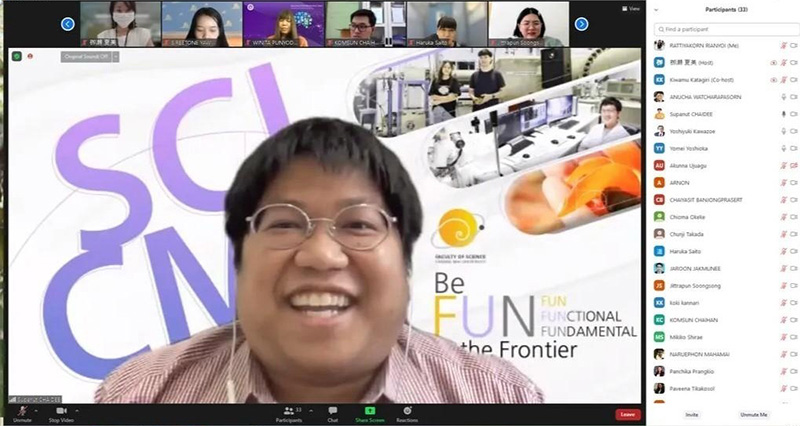Collapse the Participants panel chevron
This screenshot has height=426, width=800.
coord(657,10)
